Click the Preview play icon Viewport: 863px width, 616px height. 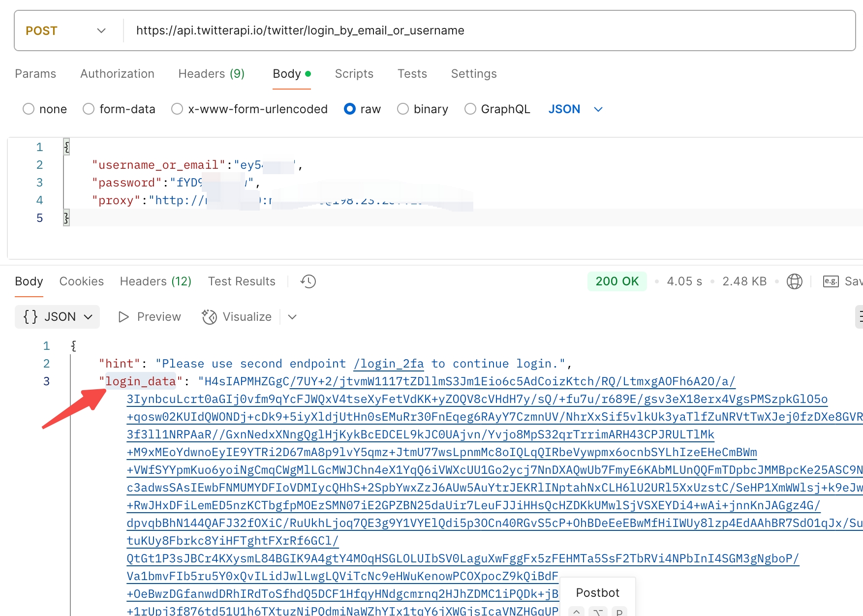click(123, 317)
